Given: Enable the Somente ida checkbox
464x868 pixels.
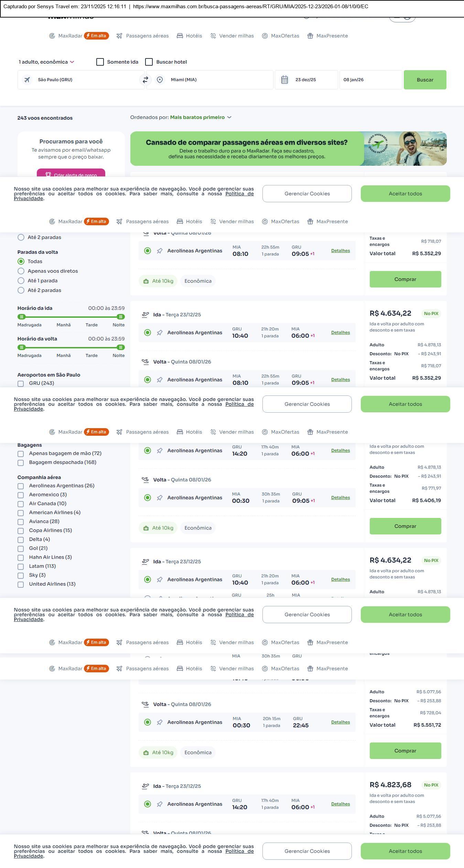Looking at the screenshot, I should click(100, 62).
